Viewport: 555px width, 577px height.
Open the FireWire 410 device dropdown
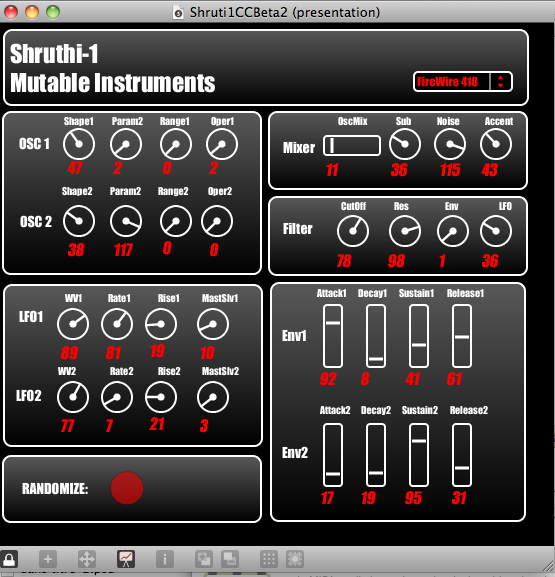pyautogui.click(x=463, y=81)
